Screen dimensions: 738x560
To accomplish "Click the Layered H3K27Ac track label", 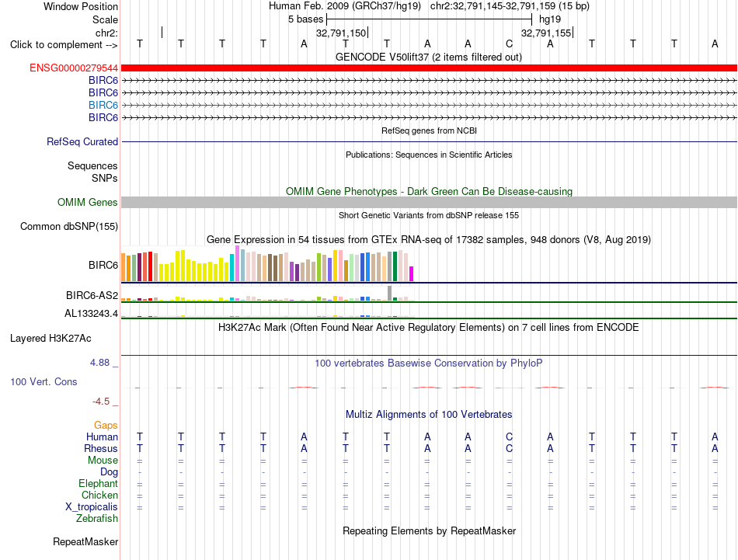I will pos(50,339).
